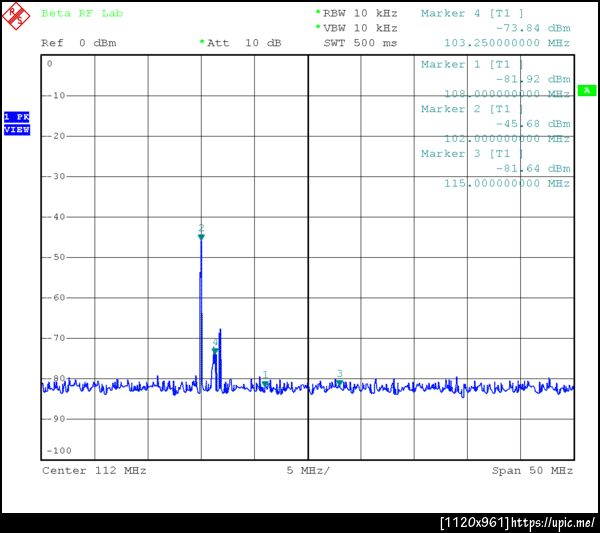
Task: Click the '-45.68 dBm' marker 2 level
Action: click(x=533, y=124)
